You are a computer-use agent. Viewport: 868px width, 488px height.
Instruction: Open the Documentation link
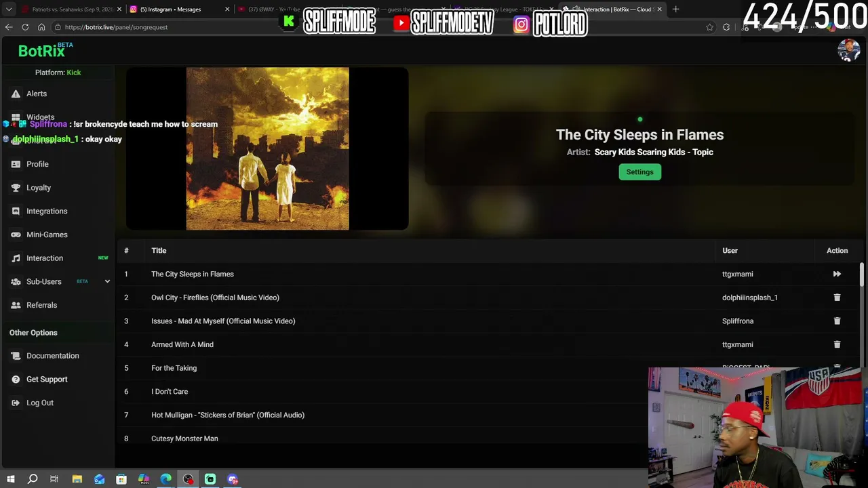52,356
